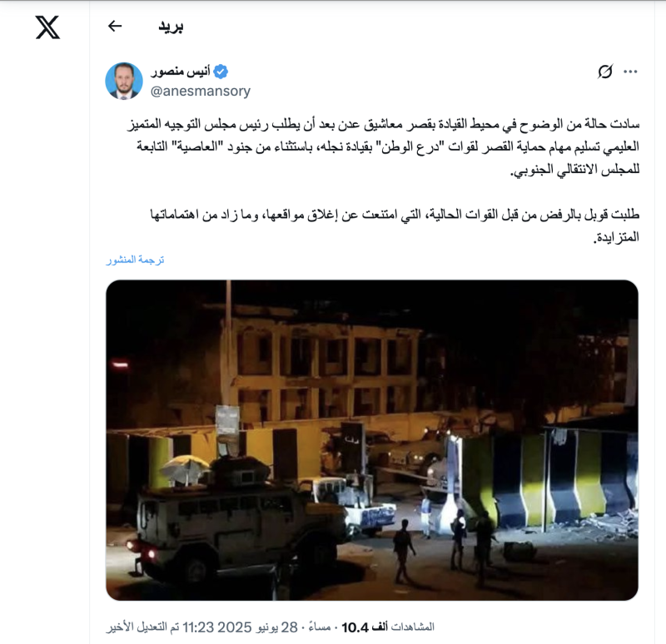Open the attached night street photo
666x644 pixels.
372,440
